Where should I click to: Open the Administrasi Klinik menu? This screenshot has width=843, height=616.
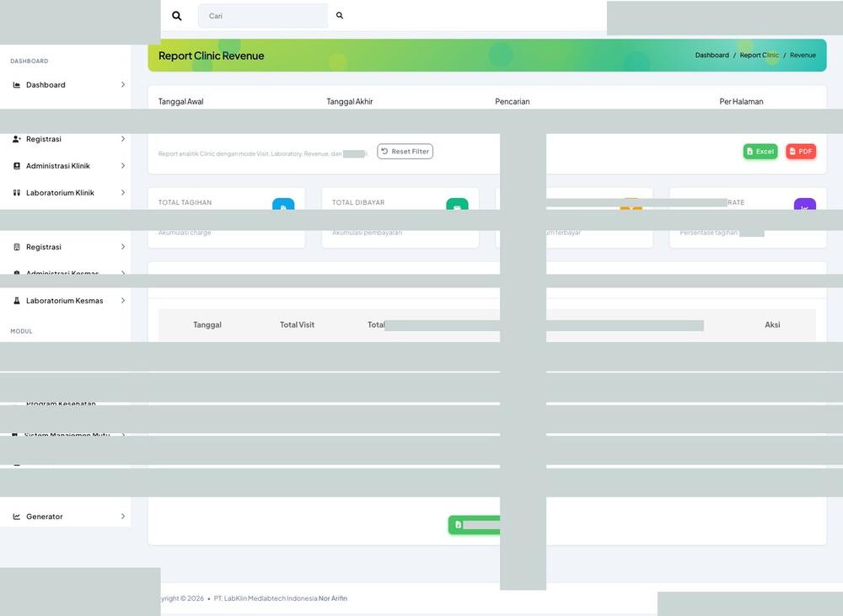click(66, 166)
